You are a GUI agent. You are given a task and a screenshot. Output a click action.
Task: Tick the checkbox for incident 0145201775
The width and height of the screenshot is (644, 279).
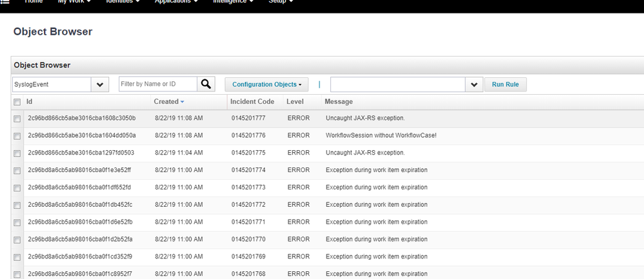click(x=17, y=153)
